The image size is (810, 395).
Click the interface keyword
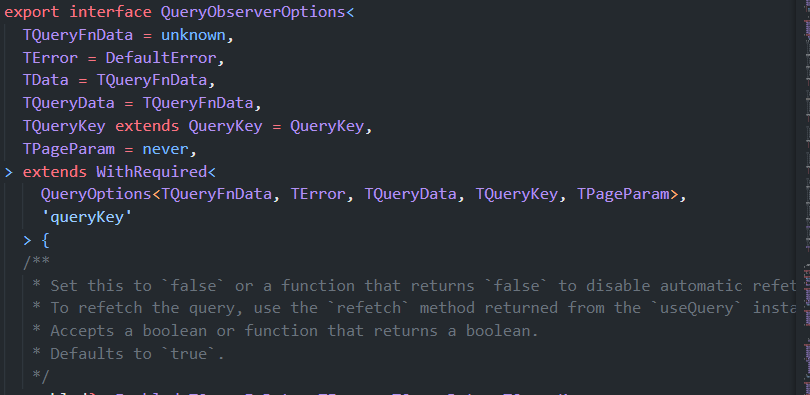pos(110,12)
